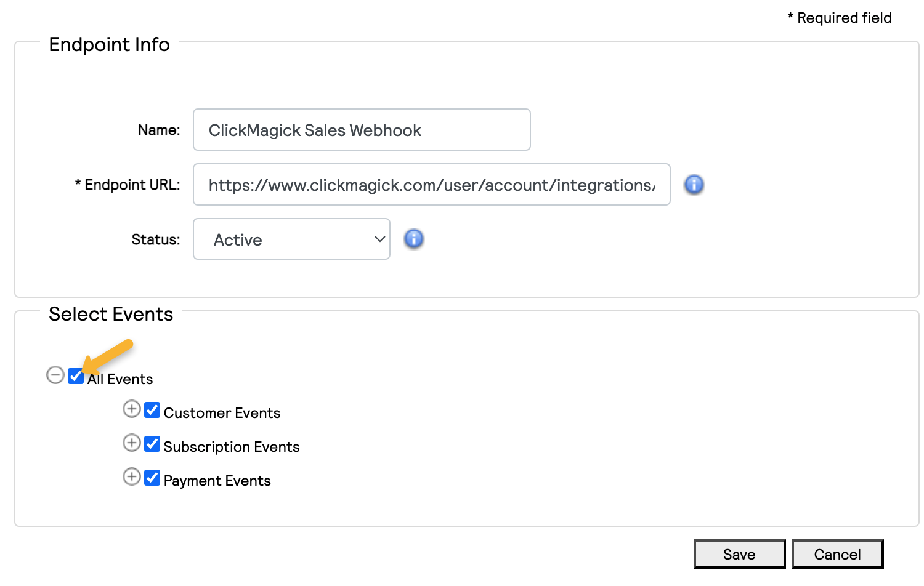Click the info icon beside Endpoint URL
The height and width of the screenshot is (586, 924).
694,185
